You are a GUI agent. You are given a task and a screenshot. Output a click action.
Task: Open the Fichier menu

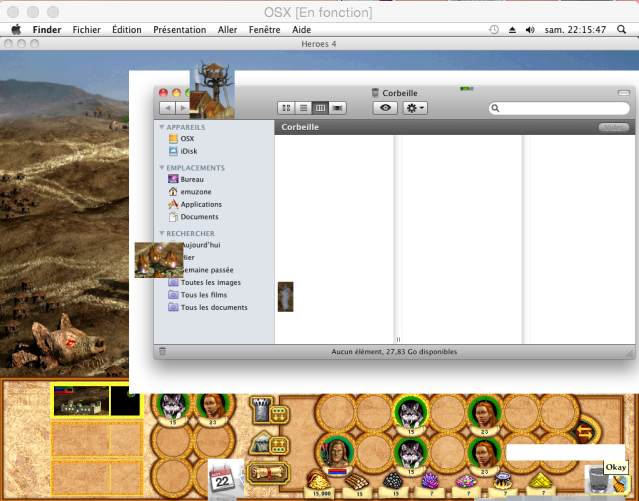pyautogui.click(x=86, y=30)
